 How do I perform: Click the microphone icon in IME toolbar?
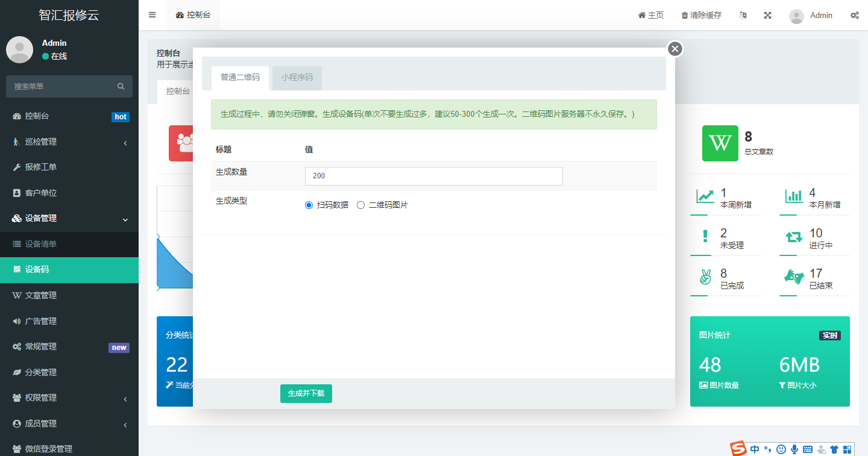click(794, 449)
